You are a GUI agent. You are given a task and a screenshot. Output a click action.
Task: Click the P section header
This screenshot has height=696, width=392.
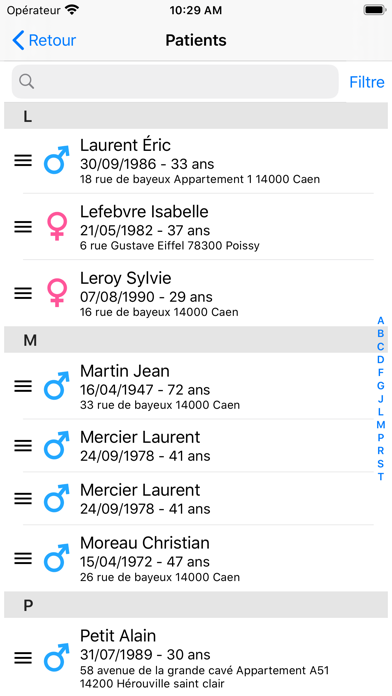click(196, 605)
